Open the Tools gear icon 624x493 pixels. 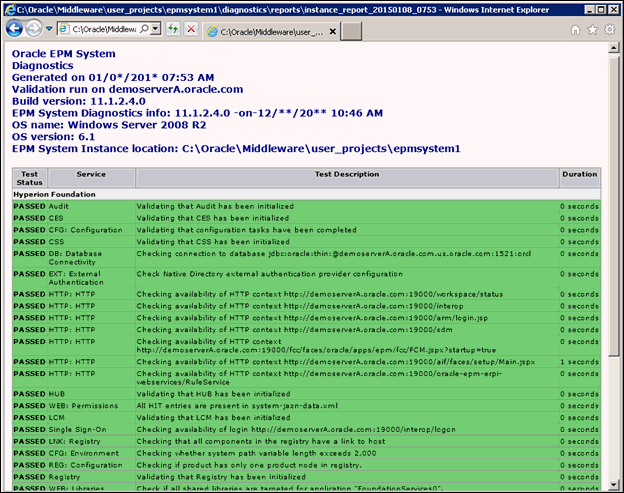tap(610, 29)
